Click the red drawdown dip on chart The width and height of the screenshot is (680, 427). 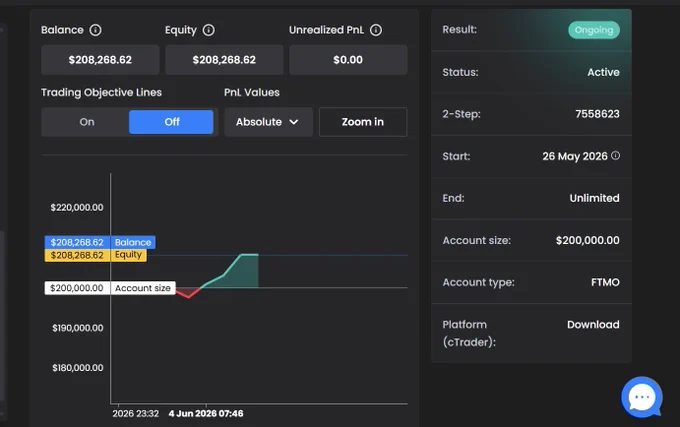click(188, 293)
